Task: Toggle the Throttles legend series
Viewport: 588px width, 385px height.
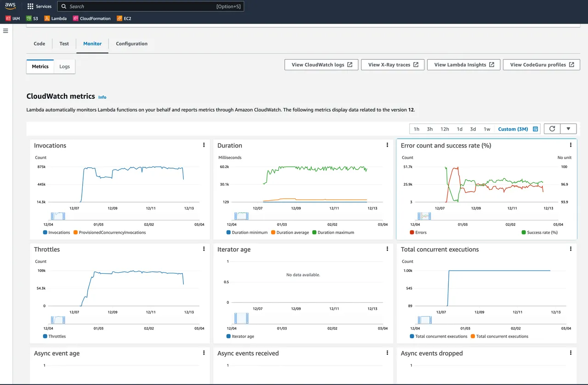Action: (x=54, y=336)
